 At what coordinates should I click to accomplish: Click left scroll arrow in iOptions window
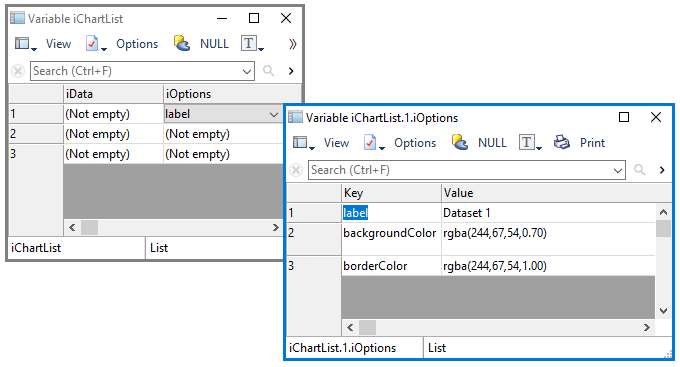[350, 327]
